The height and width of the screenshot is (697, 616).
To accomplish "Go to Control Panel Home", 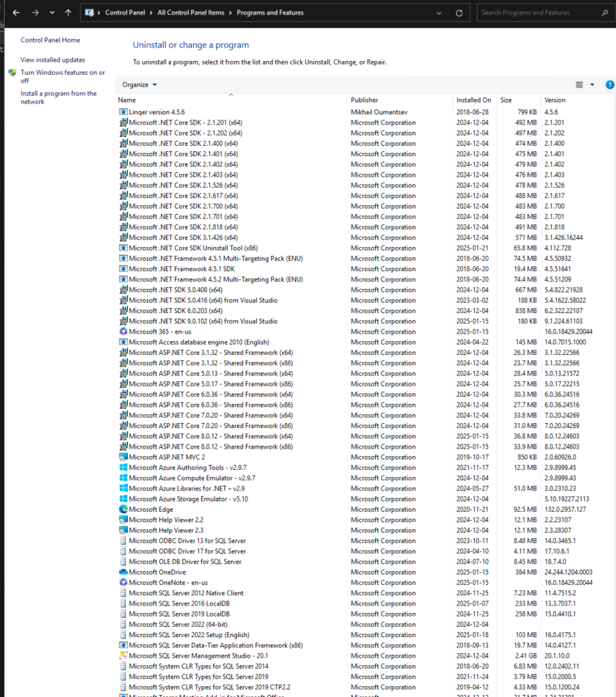I will coord(50,40).
